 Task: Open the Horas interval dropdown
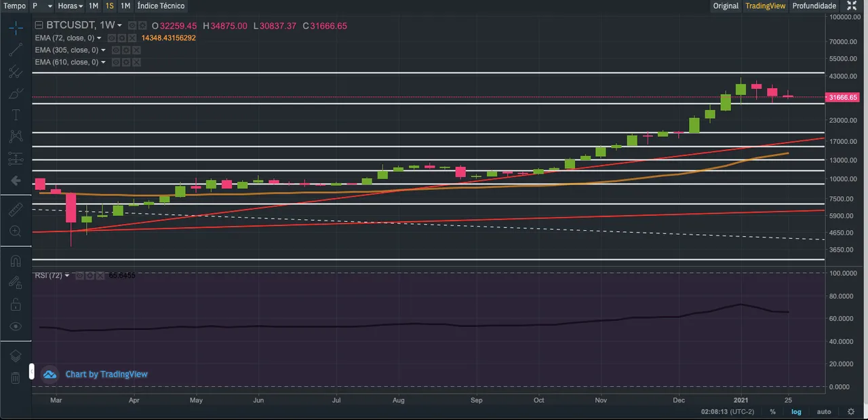[x=71, y=5]
